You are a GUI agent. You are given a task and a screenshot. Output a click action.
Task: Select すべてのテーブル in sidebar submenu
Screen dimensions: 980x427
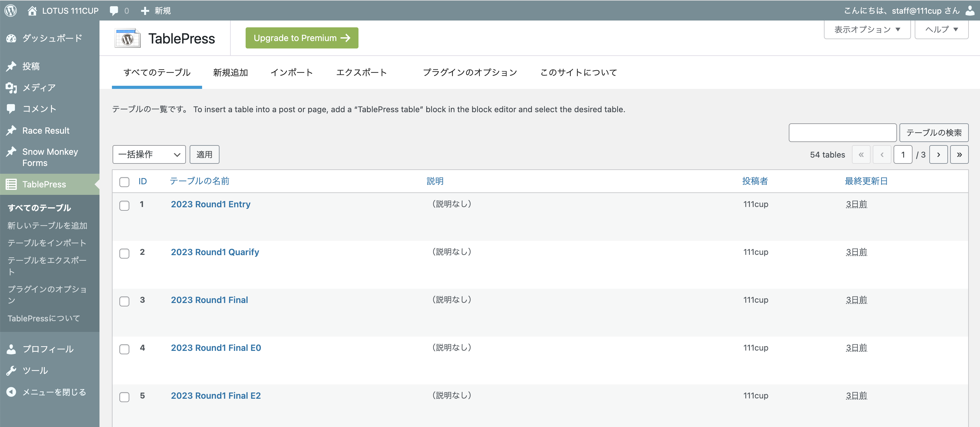pyautogui.click(x=39, y=208)
